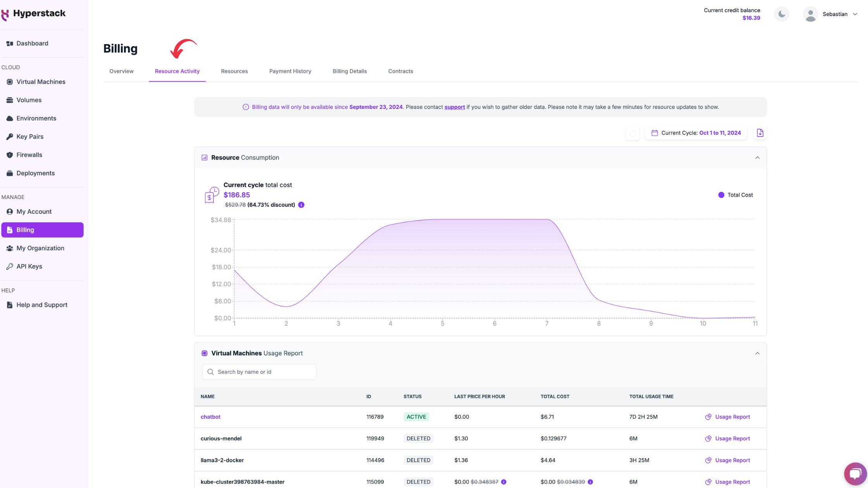Click the 7D 2H 25M usage value

pyautogui.click(x=643, y=417)
